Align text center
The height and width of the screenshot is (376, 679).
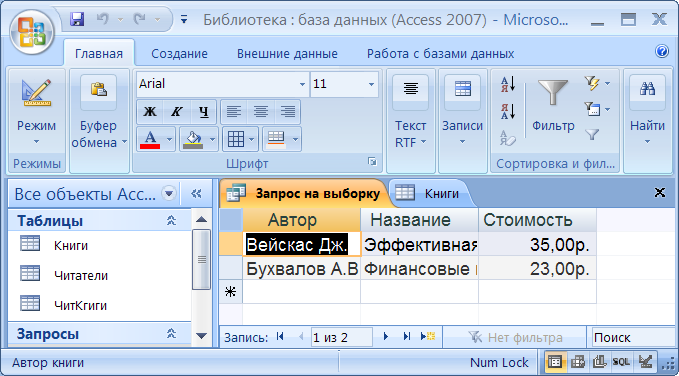[x=261, y=112]
